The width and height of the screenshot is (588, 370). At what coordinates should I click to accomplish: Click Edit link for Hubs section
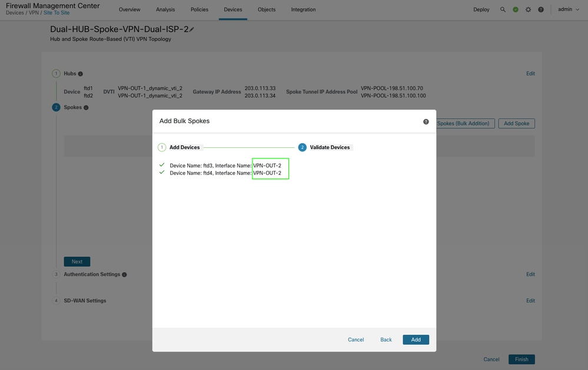point(530,74)
